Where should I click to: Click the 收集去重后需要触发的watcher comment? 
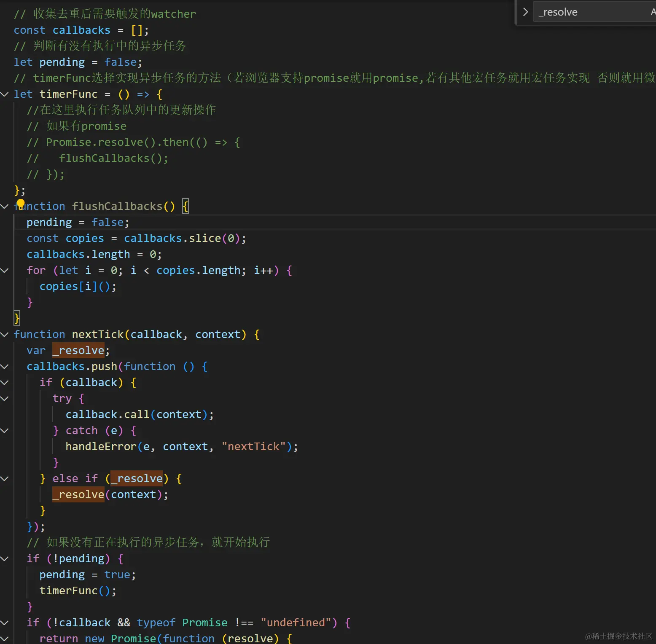[x=105, y=14]
